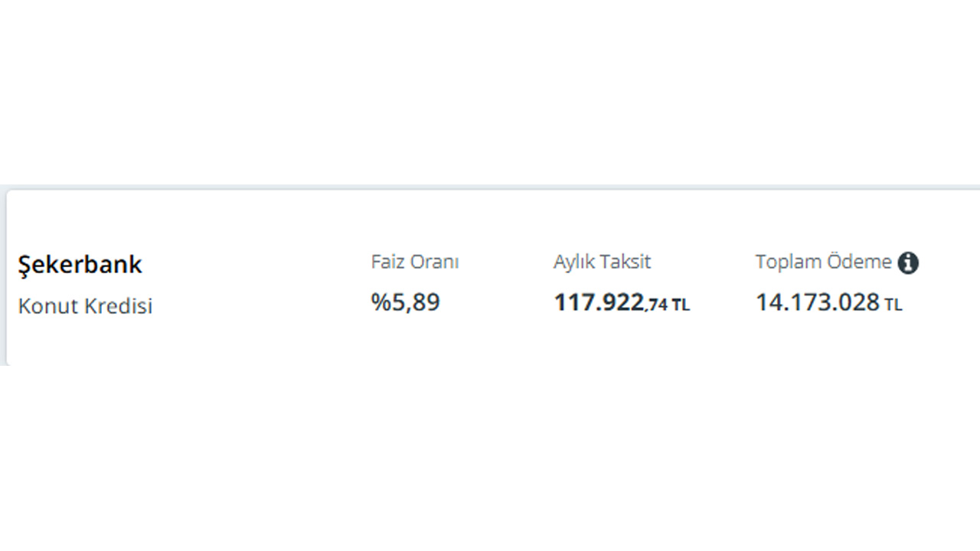Select the 117.922 monthly installment amount
This screenshot has width=980, height=551.
[x=599, y=302]
